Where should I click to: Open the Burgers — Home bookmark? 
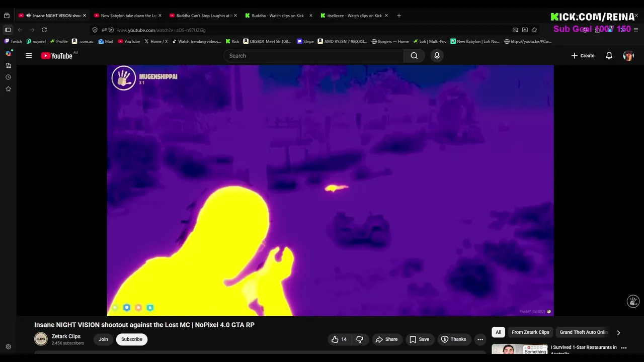pyautogui.click(x=390, y=42)
